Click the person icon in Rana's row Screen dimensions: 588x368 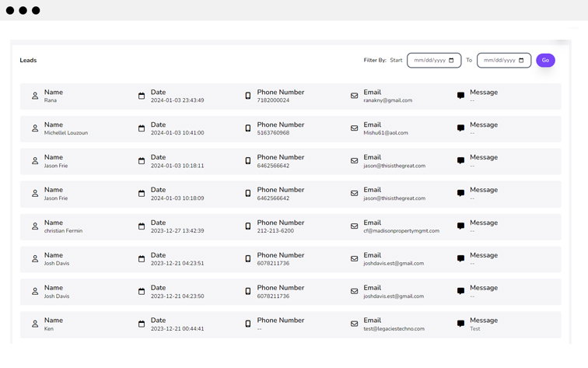click(35, 96)
